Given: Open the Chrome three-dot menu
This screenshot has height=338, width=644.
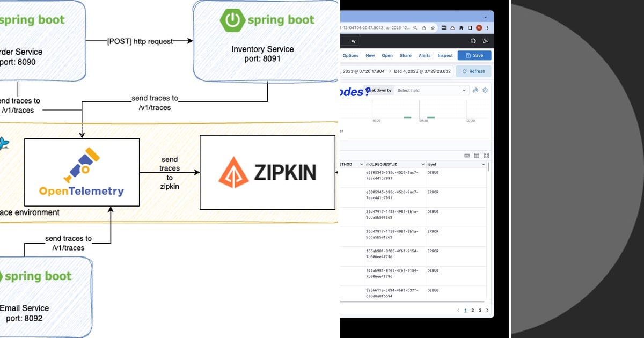Looking at the screenshot, I should pyautogui.click(x=487, y=27).
